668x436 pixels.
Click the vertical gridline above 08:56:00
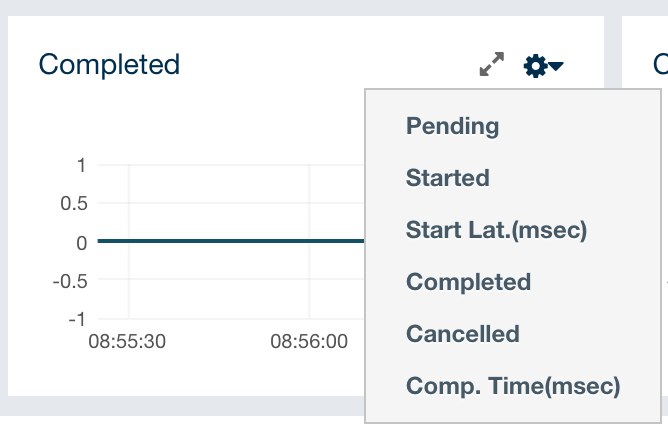pos(310,200)
